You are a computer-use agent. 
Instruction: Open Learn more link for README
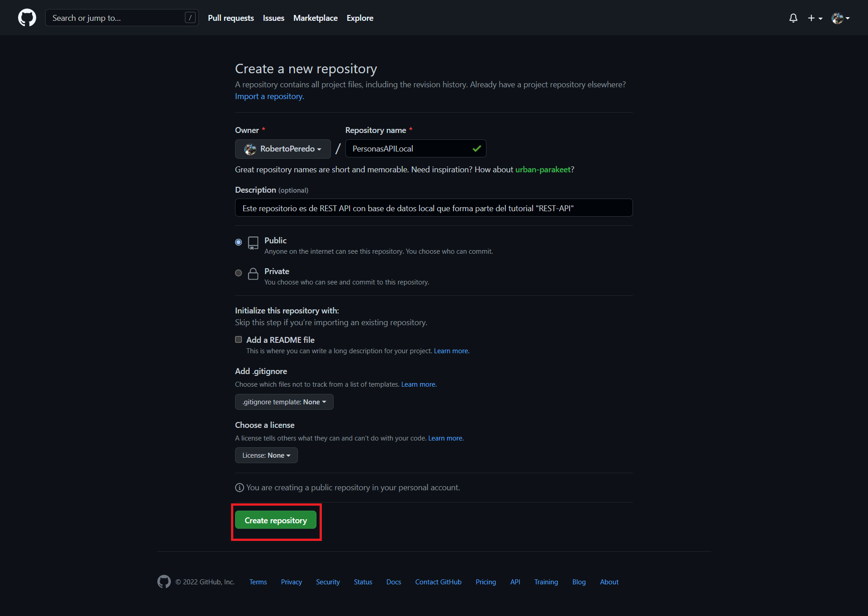[x=452, y=351]
